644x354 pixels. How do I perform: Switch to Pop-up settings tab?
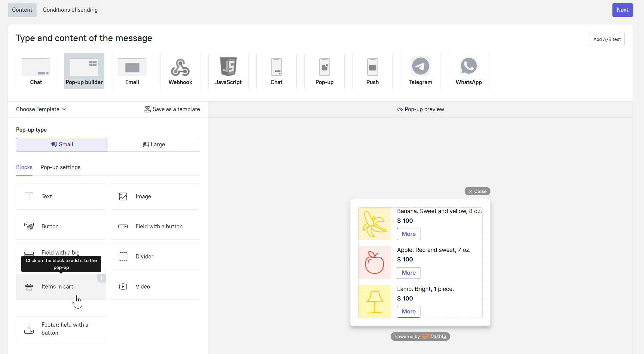(x=60, y=167)
